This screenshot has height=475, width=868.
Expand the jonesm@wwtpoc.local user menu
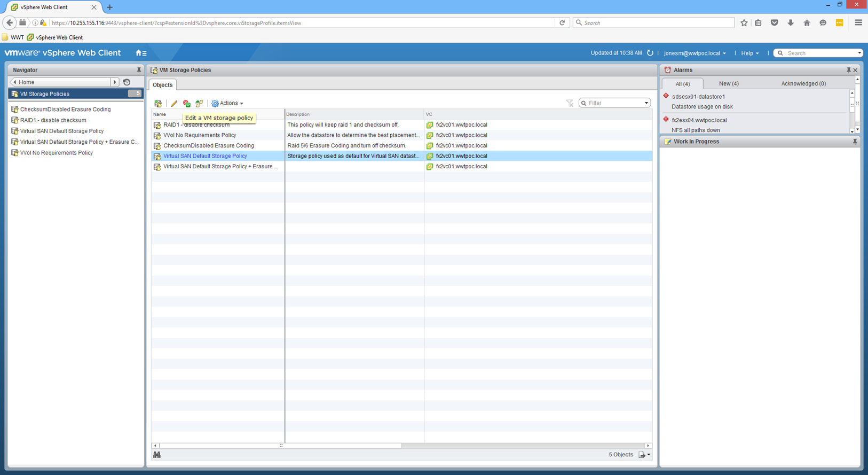[x=695, y=53]
